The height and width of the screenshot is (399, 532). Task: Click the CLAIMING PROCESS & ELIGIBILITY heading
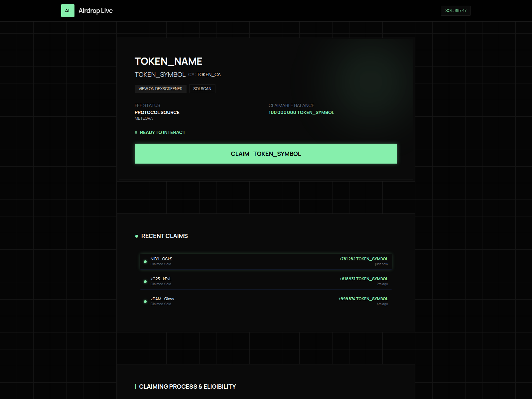(188, 386)
